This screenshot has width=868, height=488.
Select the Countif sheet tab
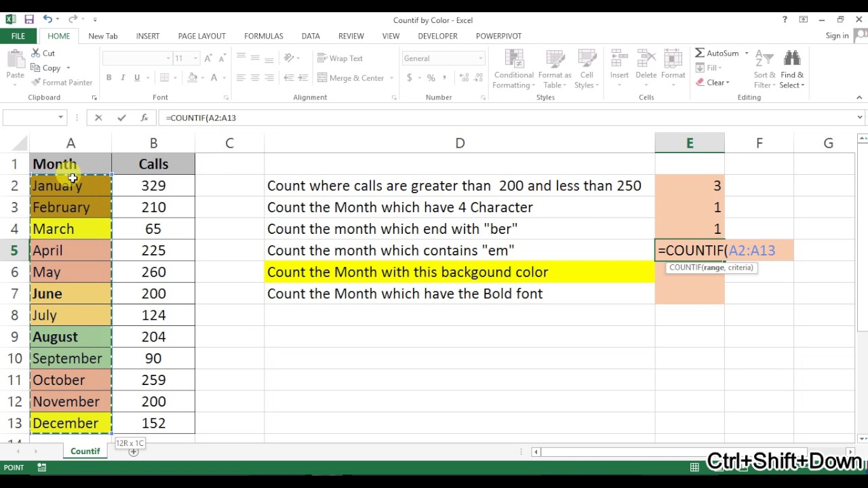(85, 451)
